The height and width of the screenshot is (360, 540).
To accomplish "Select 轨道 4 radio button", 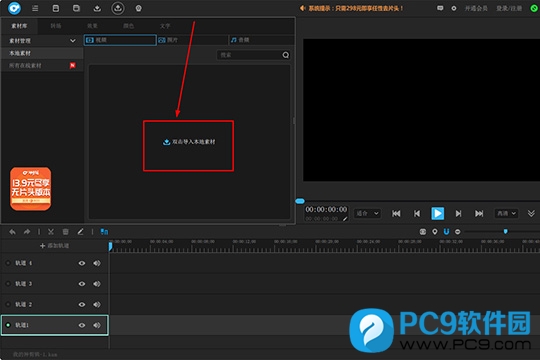I will click(x=8, y=263).
